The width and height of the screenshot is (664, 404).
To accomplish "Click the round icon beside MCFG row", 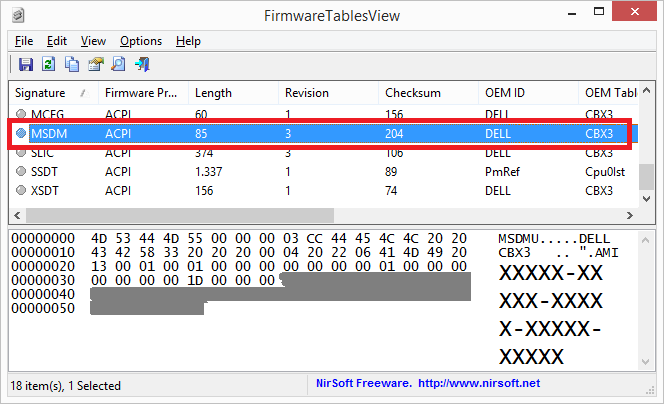I will pyautogui.click(x=21, y=114).
